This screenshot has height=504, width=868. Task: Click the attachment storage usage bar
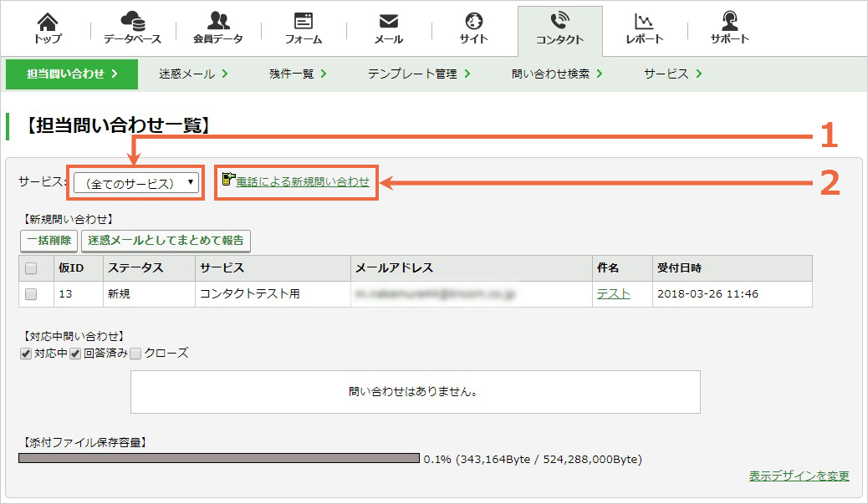pyautogui.click(x=218, y=458)
